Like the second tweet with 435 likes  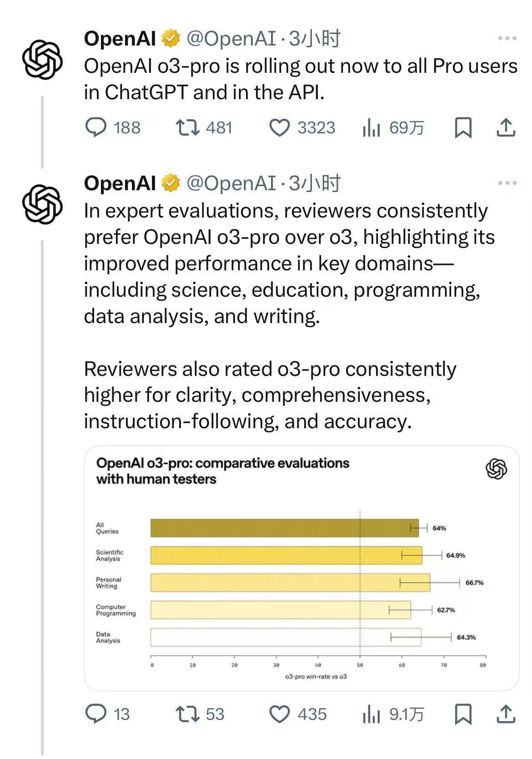tap(298, 714)
